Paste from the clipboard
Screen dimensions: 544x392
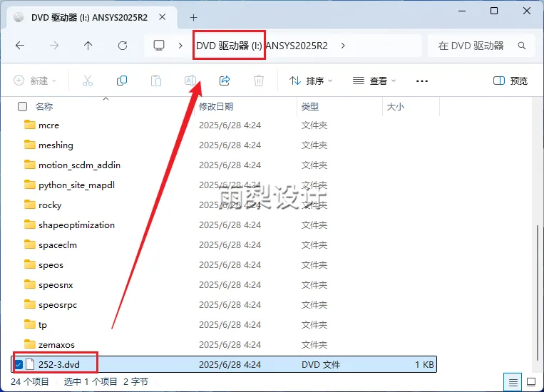[x=155, y=81]
